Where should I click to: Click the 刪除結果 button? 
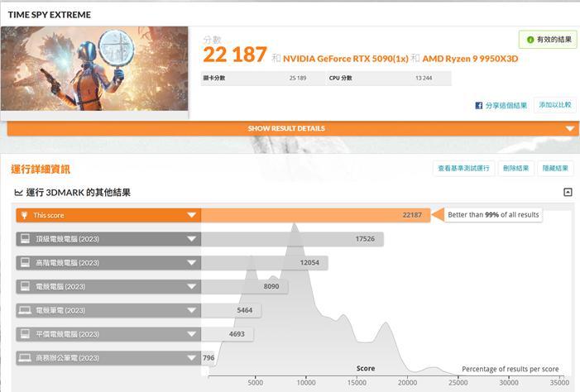tap(515, 168)
